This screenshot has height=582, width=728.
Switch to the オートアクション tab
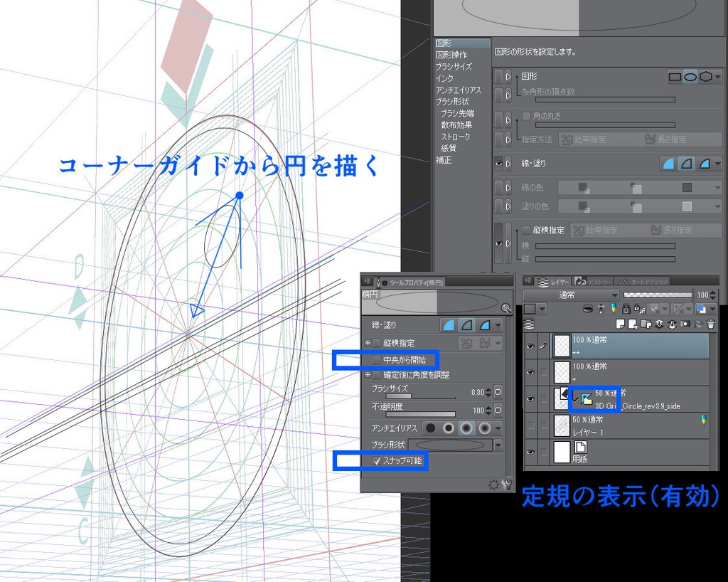(648, 281)
